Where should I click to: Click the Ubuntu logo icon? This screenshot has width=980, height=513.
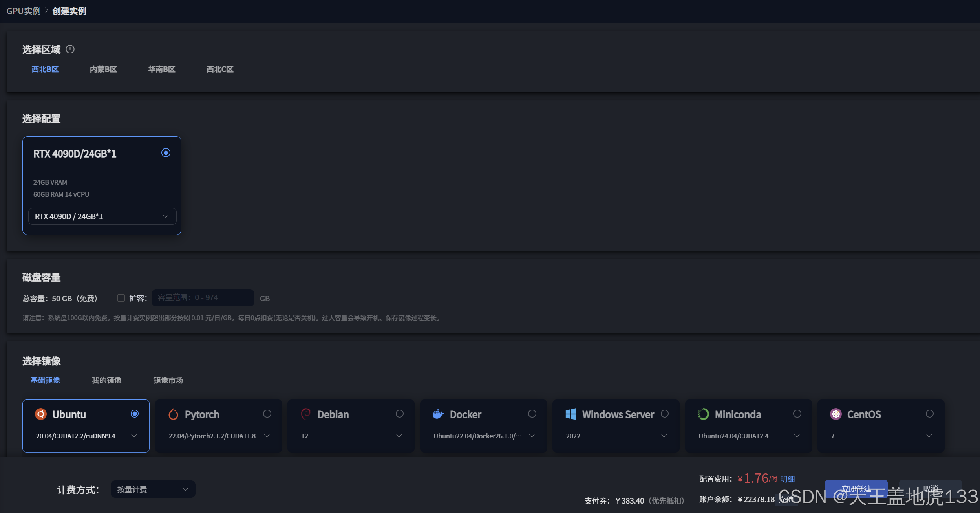(41, 414)
